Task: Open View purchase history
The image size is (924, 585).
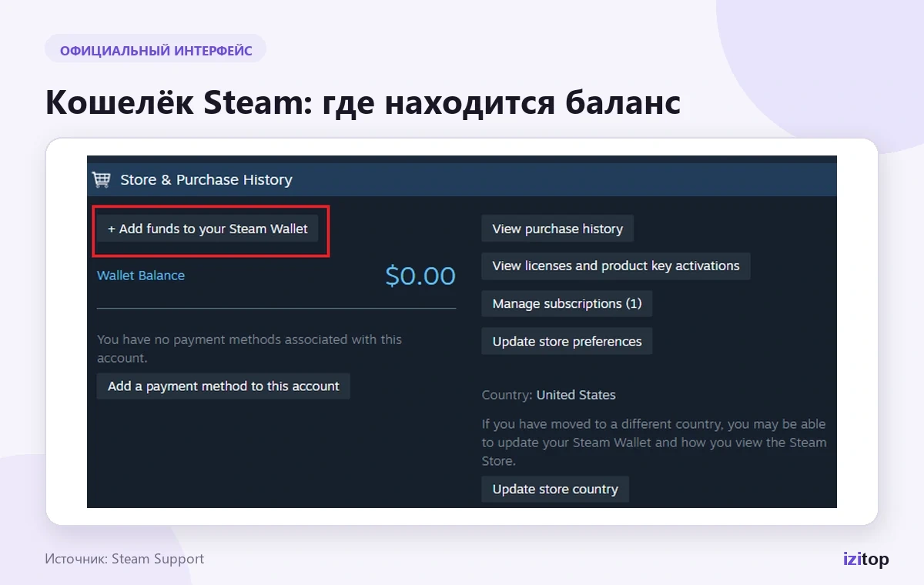Action: pyautogui.click(x=557, y=229)
